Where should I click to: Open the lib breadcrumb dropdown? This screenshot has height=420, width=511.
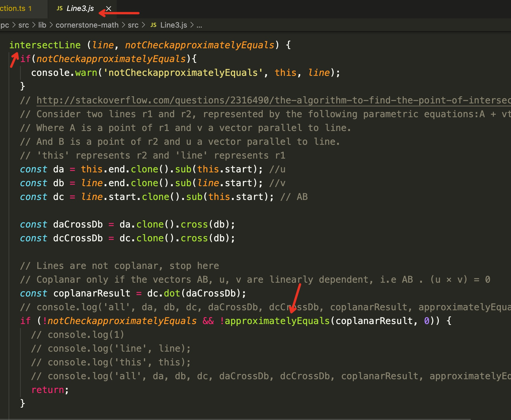pyautogui.click(x=42, y=25)
